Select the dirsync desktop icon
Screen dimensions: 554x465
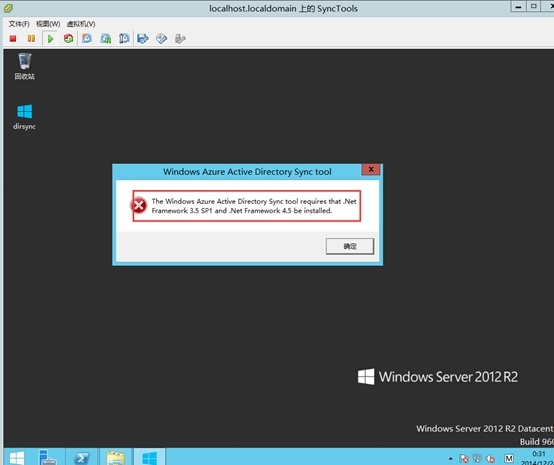24,117
